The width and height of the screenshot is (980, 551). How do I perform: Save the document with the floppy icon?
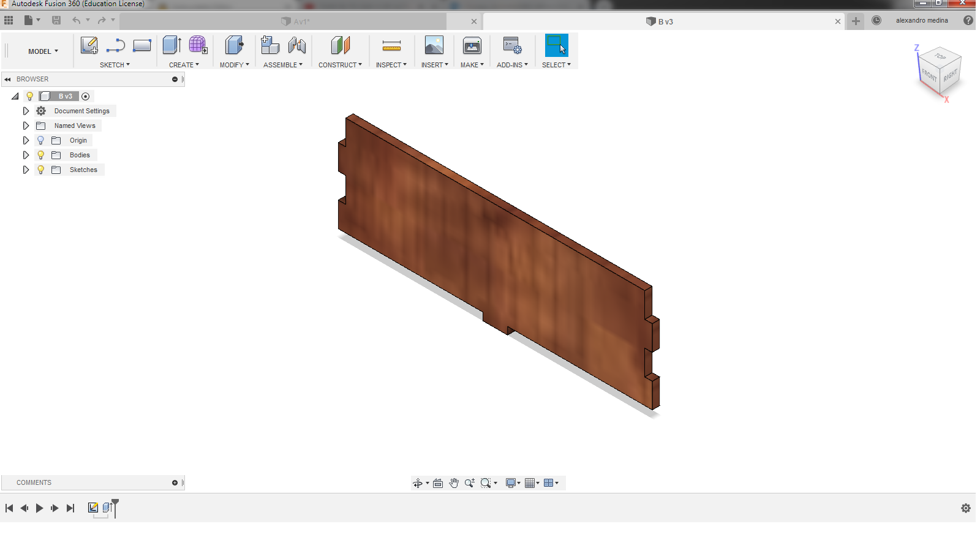[x=56, y=20]
